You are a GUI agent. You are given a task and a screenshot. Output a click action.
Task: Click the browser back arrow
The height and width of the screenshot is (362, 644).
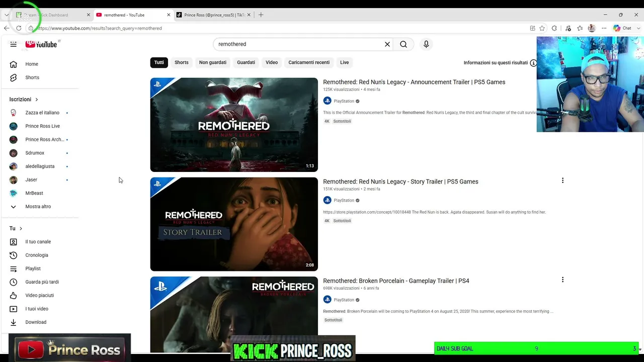point(7,28)
